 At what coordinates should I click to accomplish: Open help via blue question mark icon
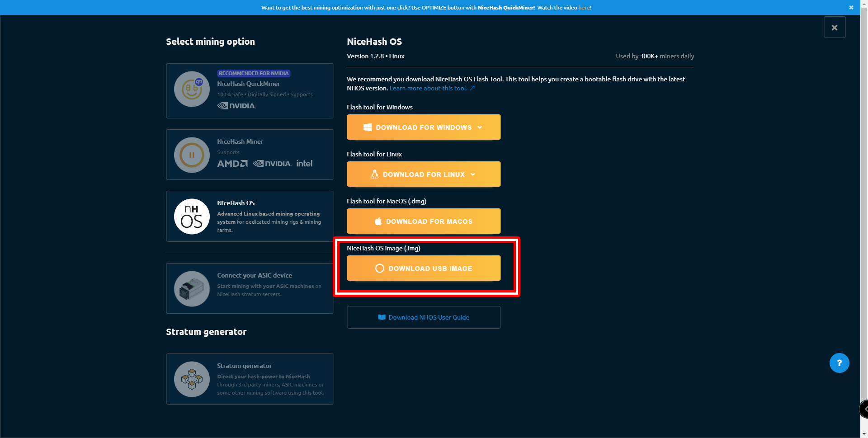click(x=839, y=363)
